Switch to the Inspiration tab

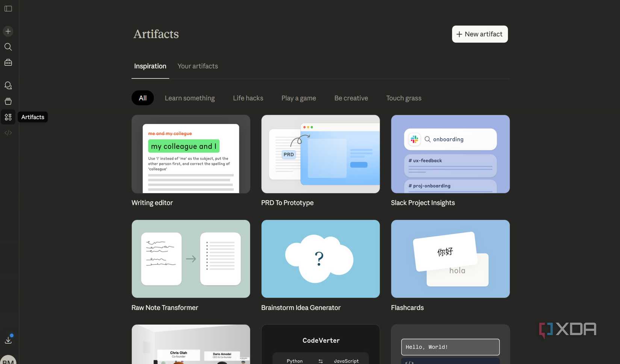[150, 66]
